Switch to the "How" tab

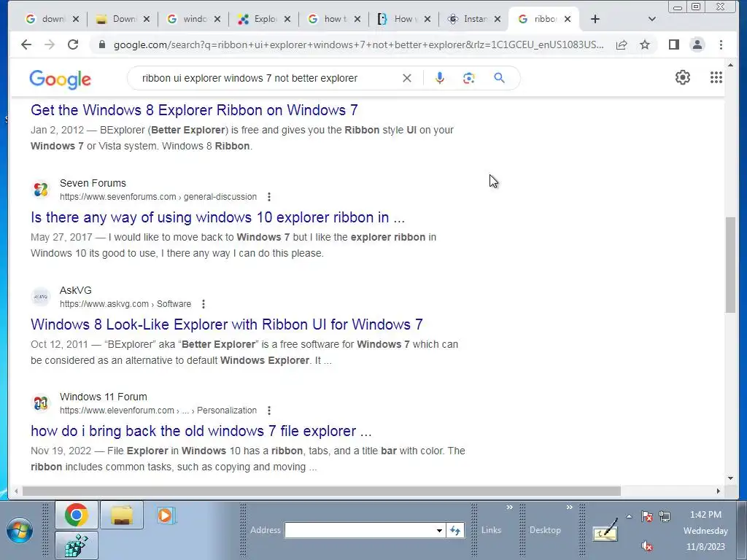coord(398,19)
